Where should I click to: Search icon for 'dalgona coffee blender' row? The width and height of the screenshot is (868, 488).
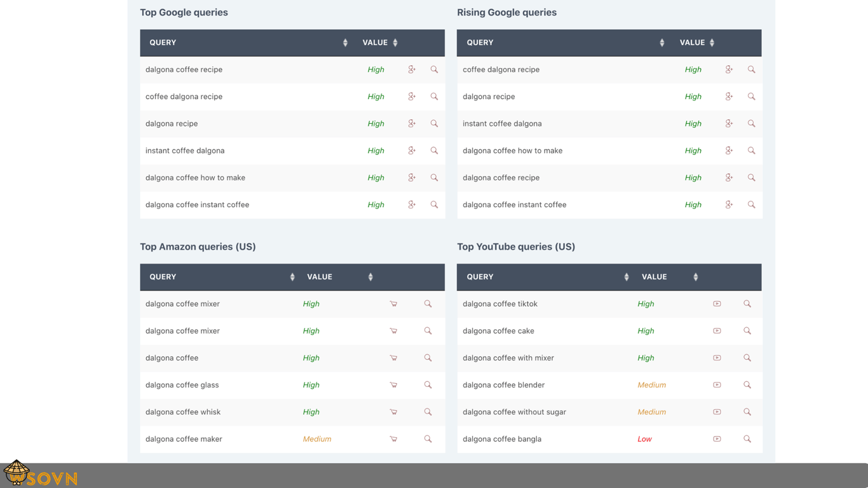[x=747, y=385]
